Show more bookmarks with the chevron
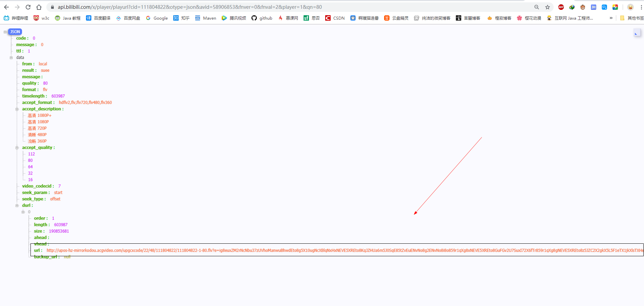The width and height of the screenshot is (644, 306). (x=611, y=18)
